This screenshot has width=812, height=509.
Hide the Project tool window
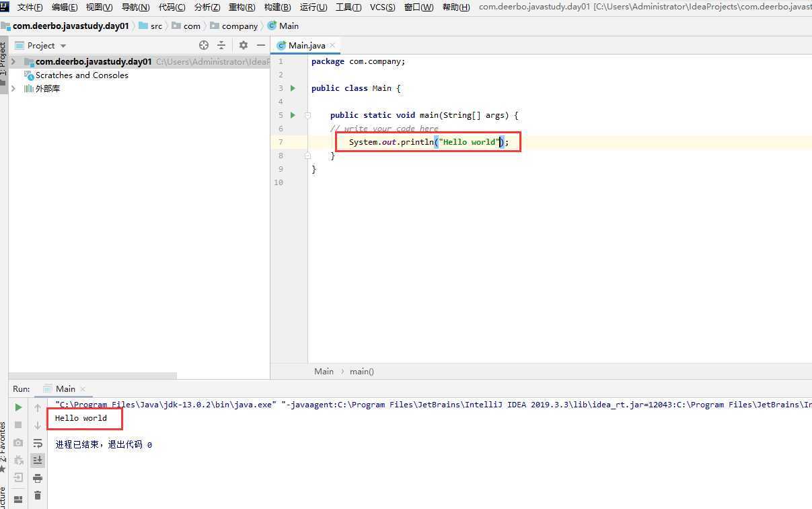point(262,45)
